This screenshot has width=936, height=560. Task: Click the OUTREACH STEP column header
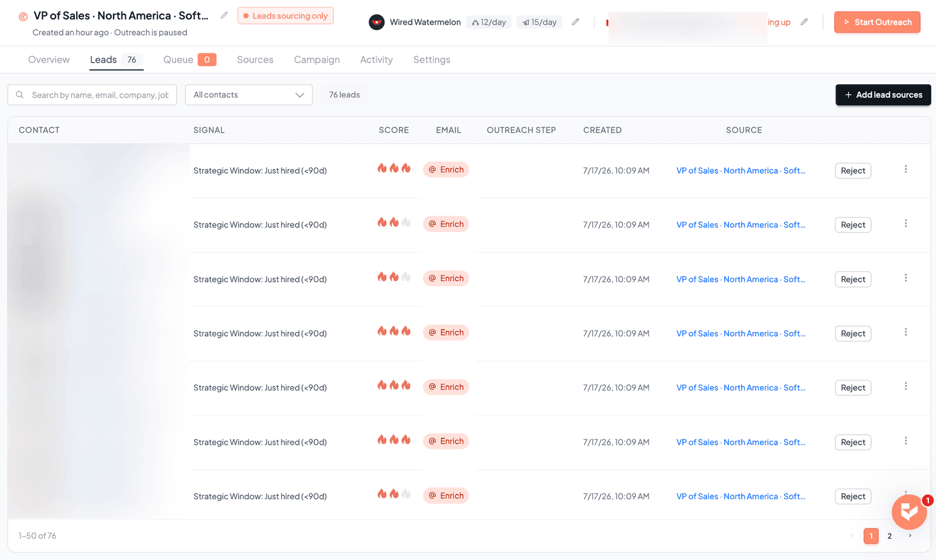pos(521,130)
